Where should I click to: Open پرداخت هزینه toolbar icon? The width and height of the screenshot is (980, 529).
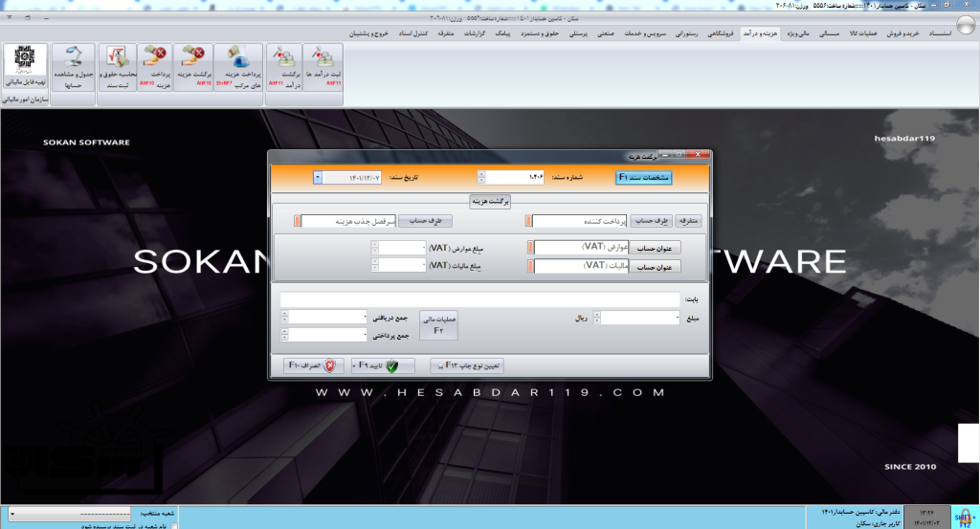click(155, 67)
